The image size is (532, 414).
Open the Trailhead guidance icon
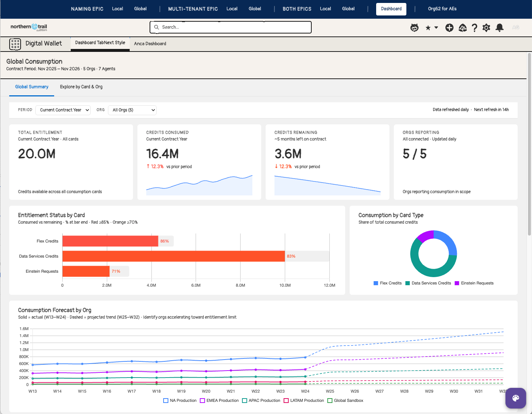[463, 28]
